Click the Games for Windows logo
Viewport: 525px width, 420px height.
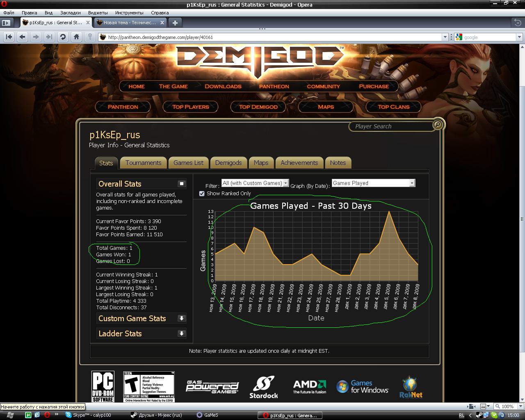[x=362, y=386]
